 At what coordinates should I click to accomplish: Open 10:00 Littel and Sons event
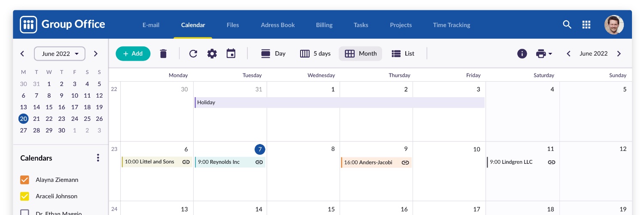(x=157, y=162)
